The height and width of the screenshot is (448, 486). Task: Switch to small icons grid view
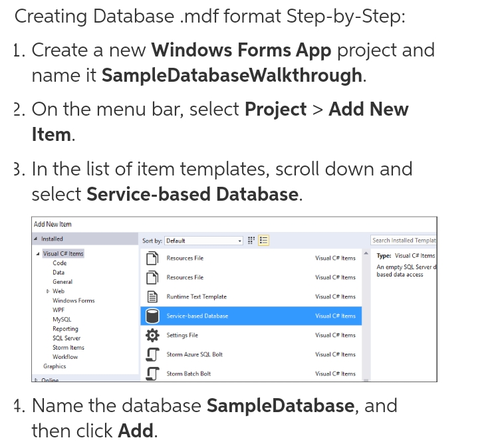tap(251, 241)
